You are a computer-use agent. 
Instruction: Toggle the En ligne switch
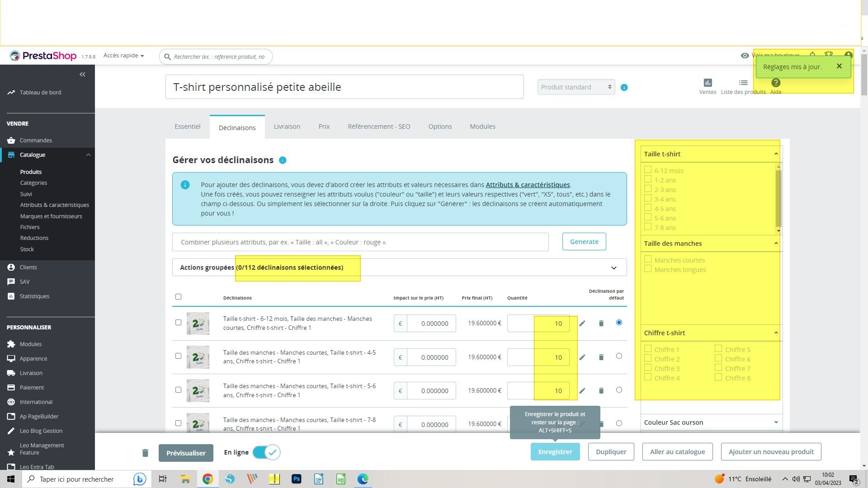pos(266,452)
